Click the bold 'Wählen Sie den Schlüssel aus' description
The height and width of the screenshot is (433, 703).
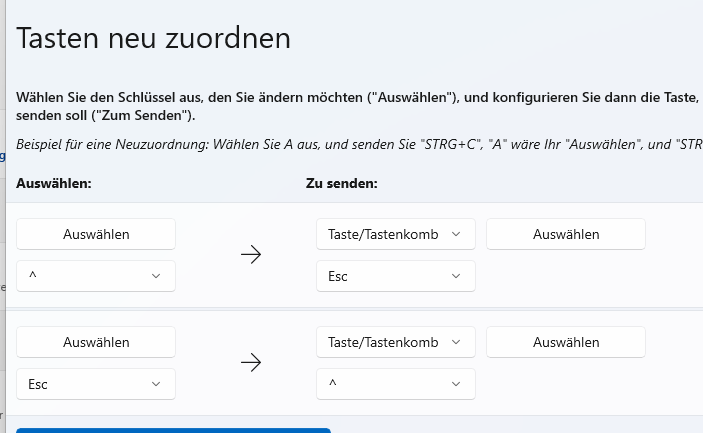point(300,98)
